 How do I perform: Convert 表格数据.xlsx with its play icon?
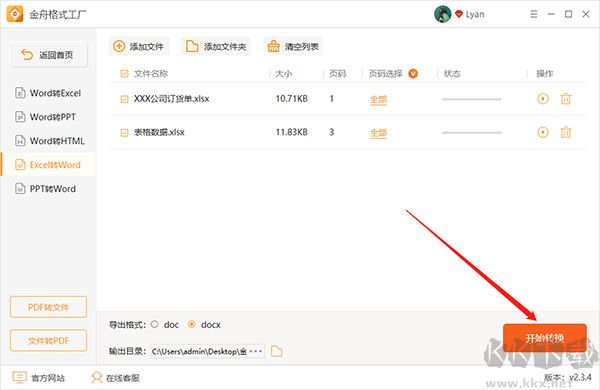[x=543, y=132]
